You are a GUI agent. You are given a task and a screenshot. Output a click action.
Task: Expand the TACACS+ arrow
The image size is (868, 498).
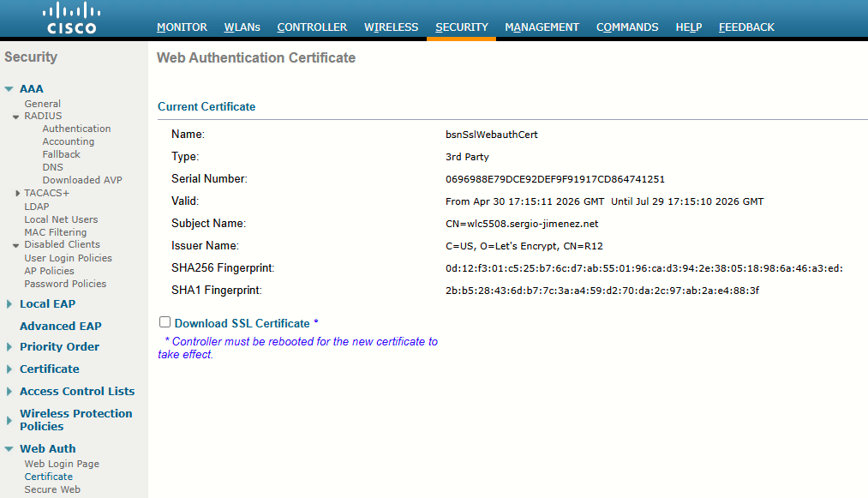click(17, 194)
